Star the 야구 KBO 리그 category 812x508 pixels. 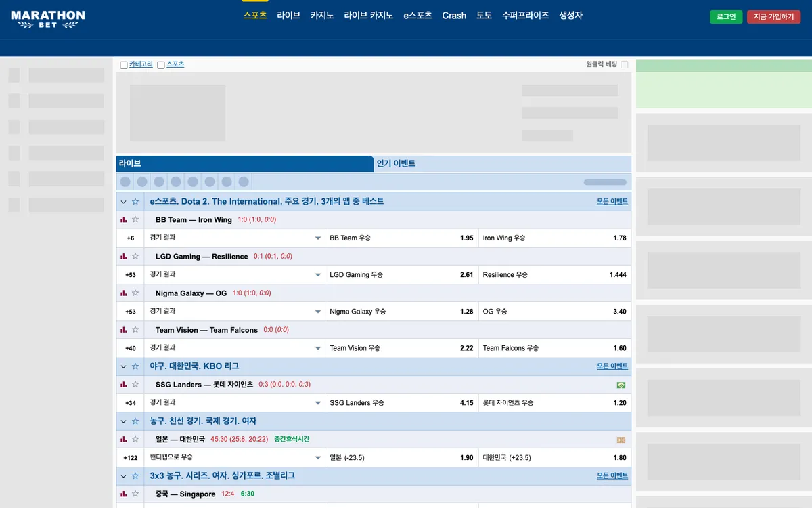tap(135, 366)
